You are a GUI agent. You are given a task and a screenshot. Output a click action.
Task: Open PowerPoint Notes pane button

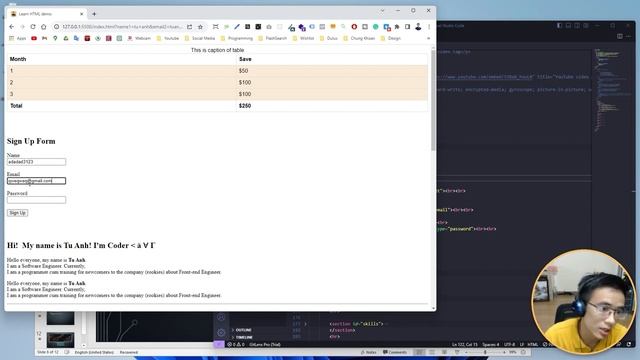(369, 352)
